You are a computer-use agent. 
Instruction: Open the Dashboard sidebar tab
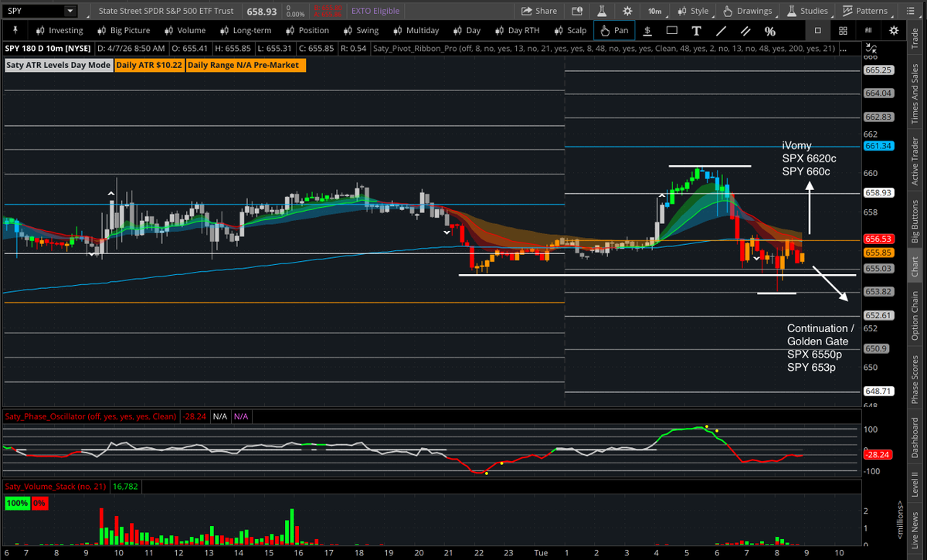[x=915, y=436]
